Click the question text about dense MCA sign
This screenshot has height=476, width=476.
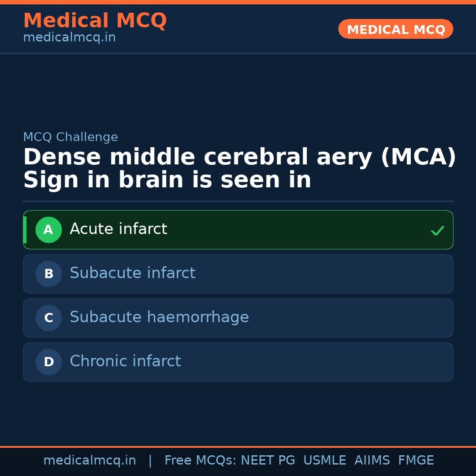(x=238, y=167)
